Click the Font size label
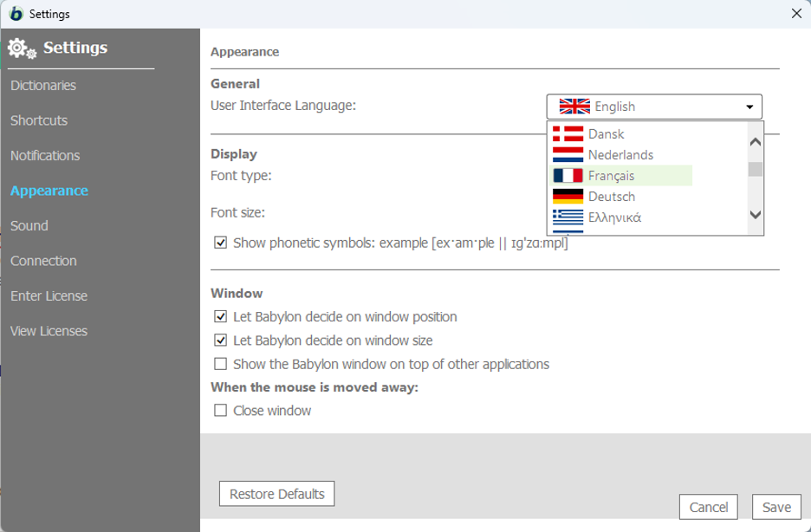The width and height of the screenshot is (811, 532). [237, 212]
